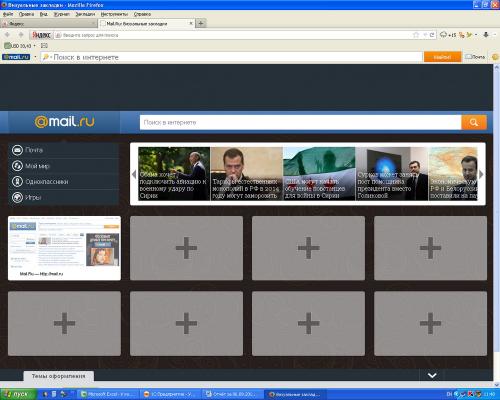The image size is (500, 400).
Task: Add bookmark in the first-row second plus tile
Action: [x=186, y=248]
